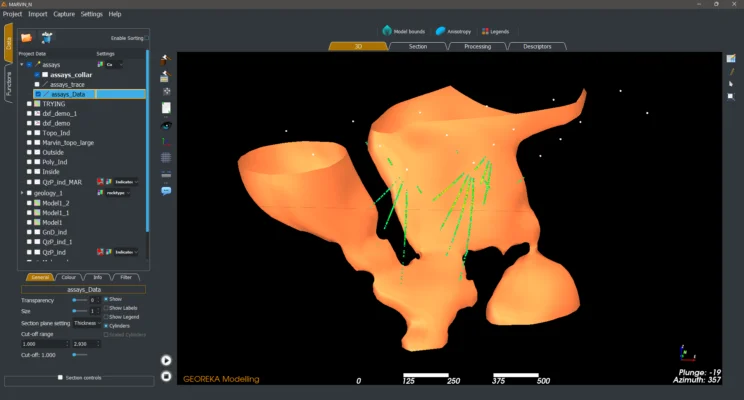Open the Capture menu
This screenshot has width=744, height=400.
point(64,14)
